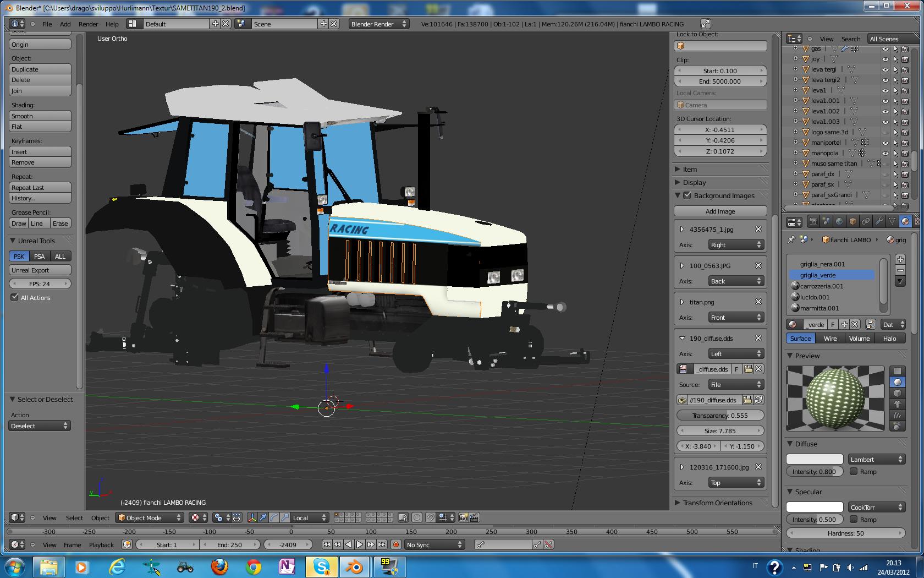Remove the 4356475_1.jpg background image
Screen dimensions: 924x578
(x=758, y=229)
